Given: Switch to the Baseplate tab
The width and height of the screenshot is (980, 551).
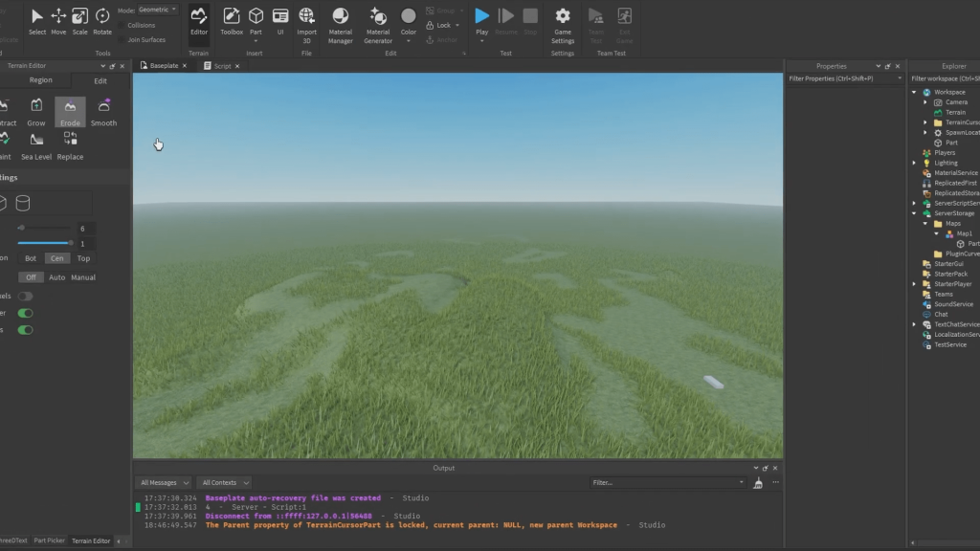Looking at the screenshot, I should tap(163, 66).
